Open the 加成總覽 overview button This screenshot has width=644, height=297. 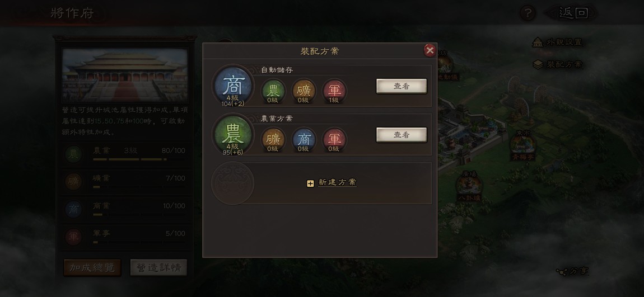tap(92, 267)
